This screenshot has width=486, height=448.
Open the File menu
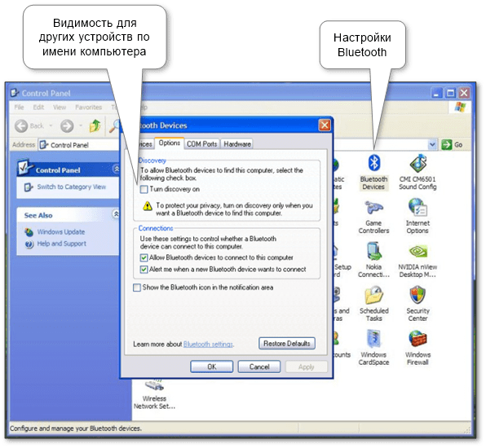(x=19, y=108)
